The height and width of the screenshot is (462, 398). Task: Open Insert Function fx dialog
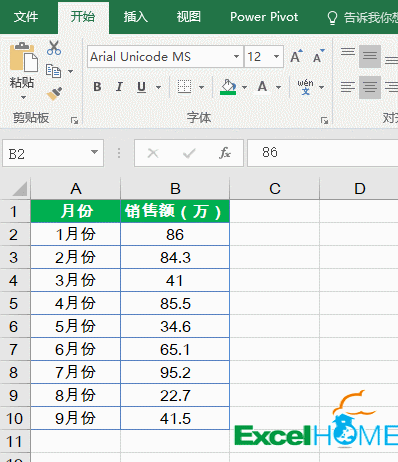coord(225,153)
